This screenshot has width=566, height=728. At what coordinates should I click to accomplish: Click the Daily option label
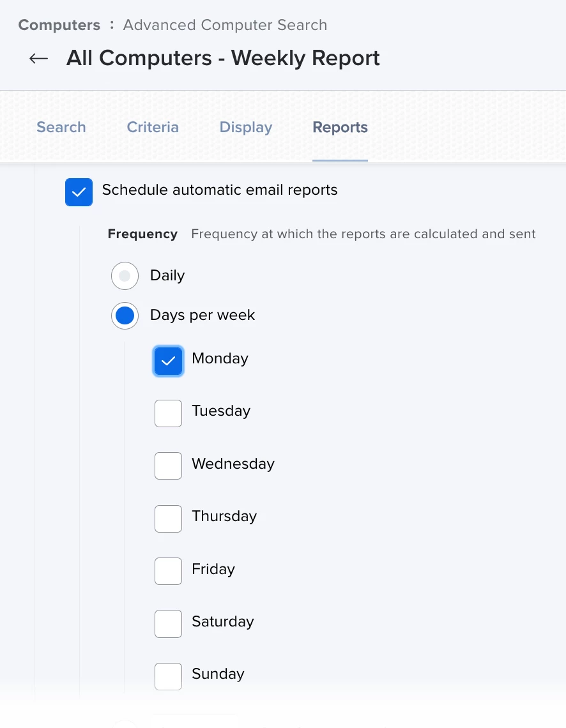coord(167,275)
